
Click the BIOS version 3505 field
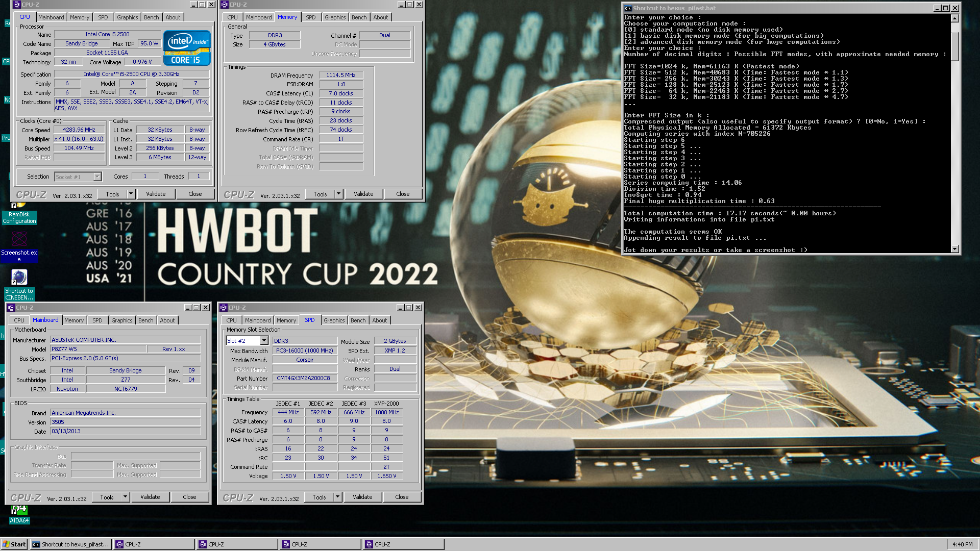125,422
